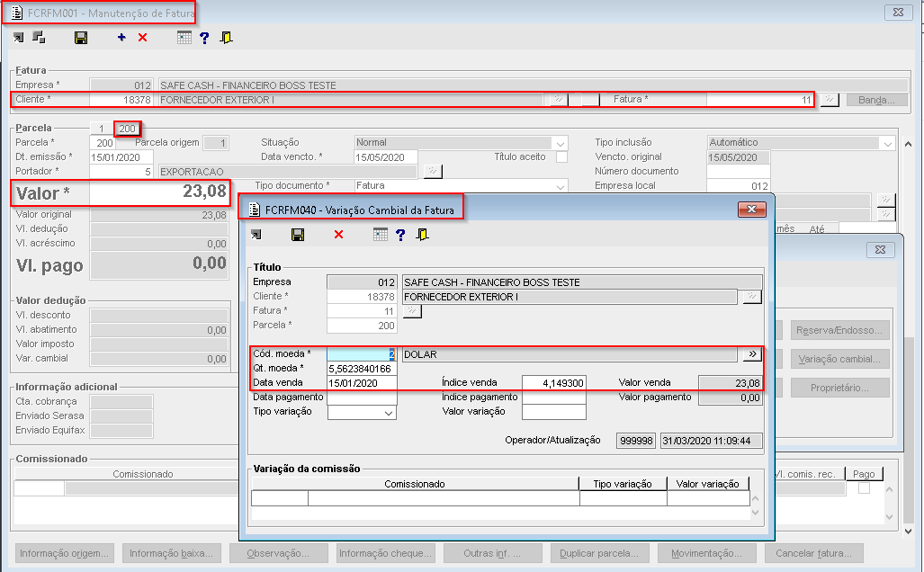Expand the Tipo variação dropdown
Image resolution: width=924 pixels, height=572 pixels.
point(389,412)
